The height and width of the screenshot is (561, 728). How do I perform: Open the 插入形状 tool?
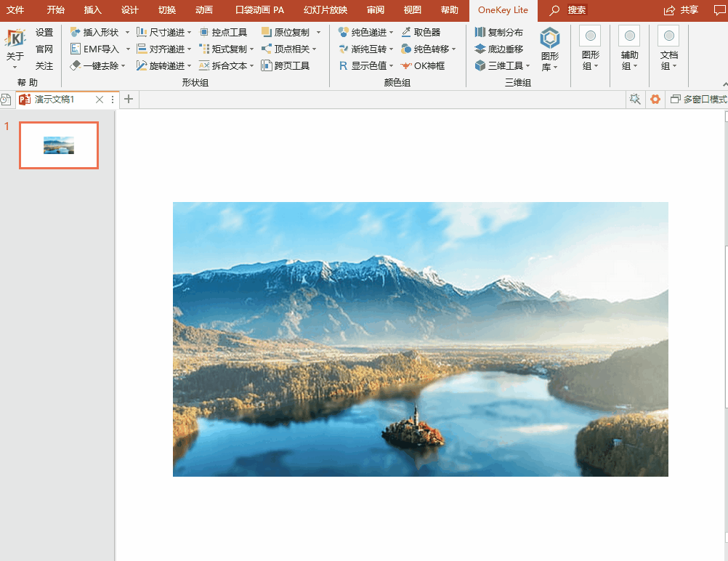(94, 33)
